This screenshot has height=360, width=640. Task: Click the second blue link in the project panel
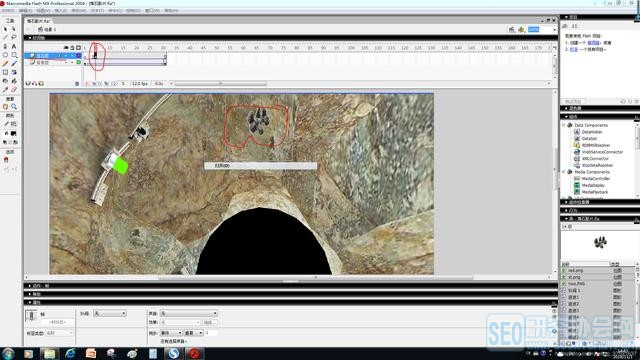pos(574,49)
